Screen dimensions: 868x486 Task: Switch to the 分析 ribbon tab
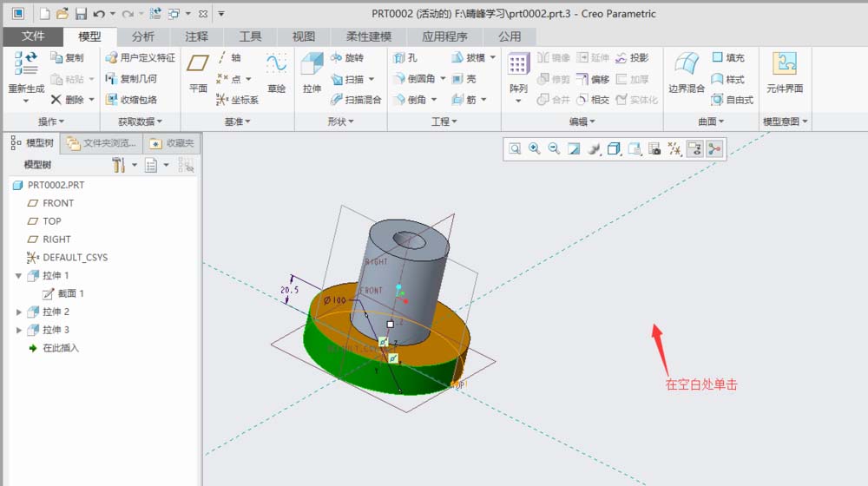pyautogui.click(x=143, y=36)
